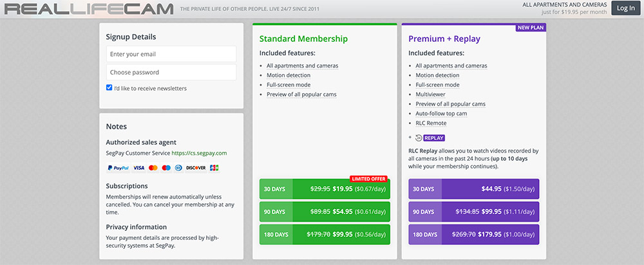Click the PayPal payment icon
This screenshot has width=644, height=265.
click(x=118, y=168)
